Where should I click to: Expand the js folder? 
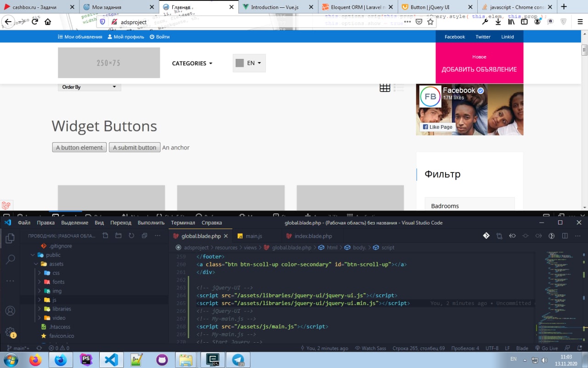(39, 300)
